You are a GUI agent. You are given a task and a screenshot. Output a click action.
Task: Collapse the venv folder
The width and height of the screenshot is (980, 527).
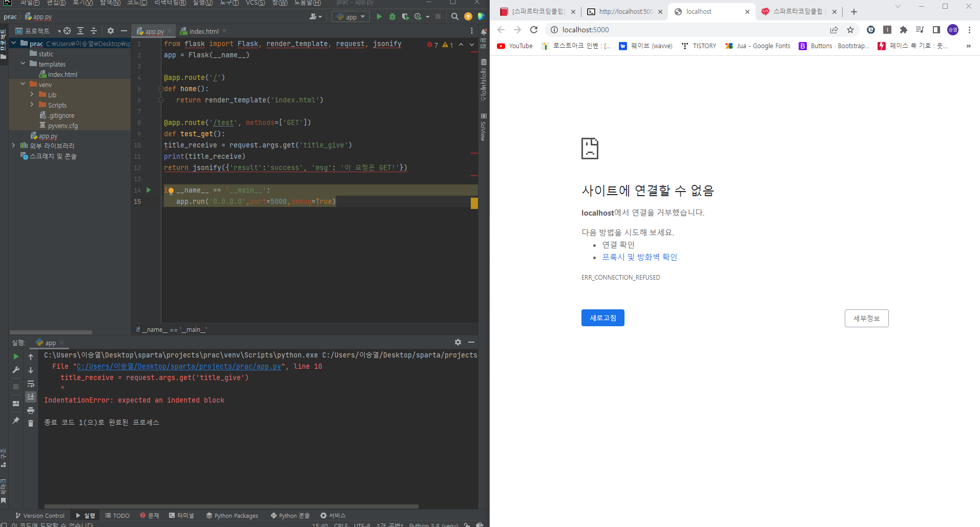coord(23,84)
